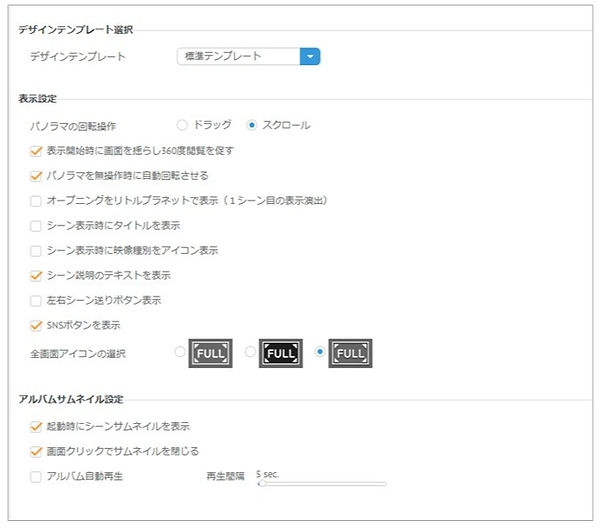Select the ドラッグ panorama rotation option
The image size is (600, 529).
pos(182,125)
